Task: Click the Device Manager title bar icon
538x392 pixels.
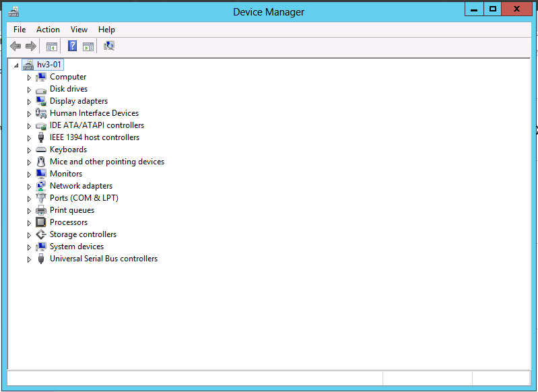Action: pos(13,11)
